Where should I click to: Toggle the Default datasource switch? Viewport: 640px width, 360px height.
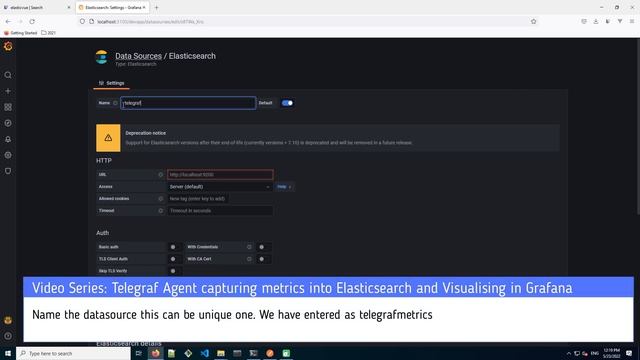[x=287, y=103]
